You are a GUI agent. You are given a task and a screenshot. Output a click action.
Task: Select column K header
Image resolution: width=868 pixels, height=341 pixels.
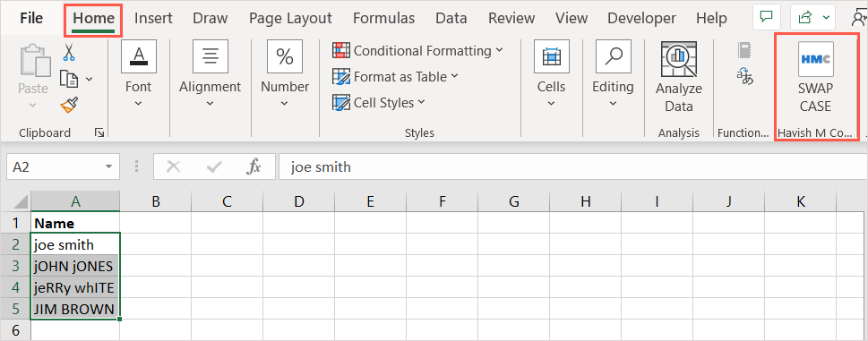point(801,201)
